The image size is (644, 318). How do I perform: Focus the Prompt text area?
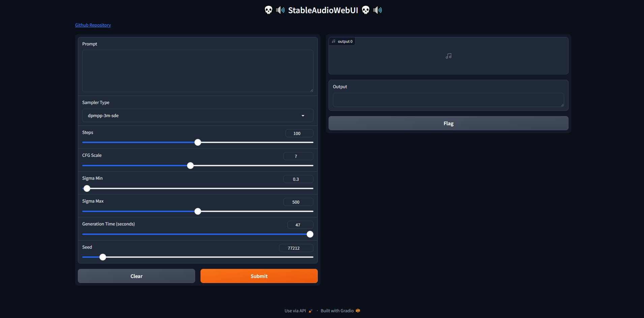tap(197, 71)
